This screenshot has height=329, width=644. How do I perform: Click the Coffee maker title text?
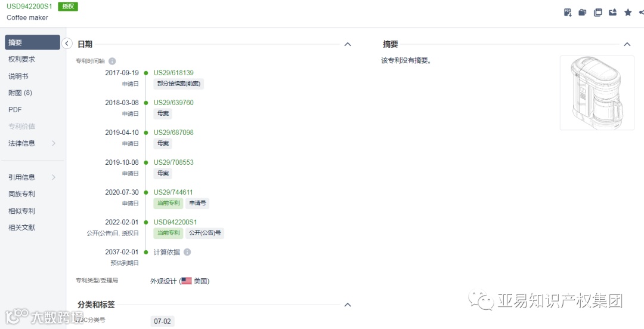click(x=27, y=18)
